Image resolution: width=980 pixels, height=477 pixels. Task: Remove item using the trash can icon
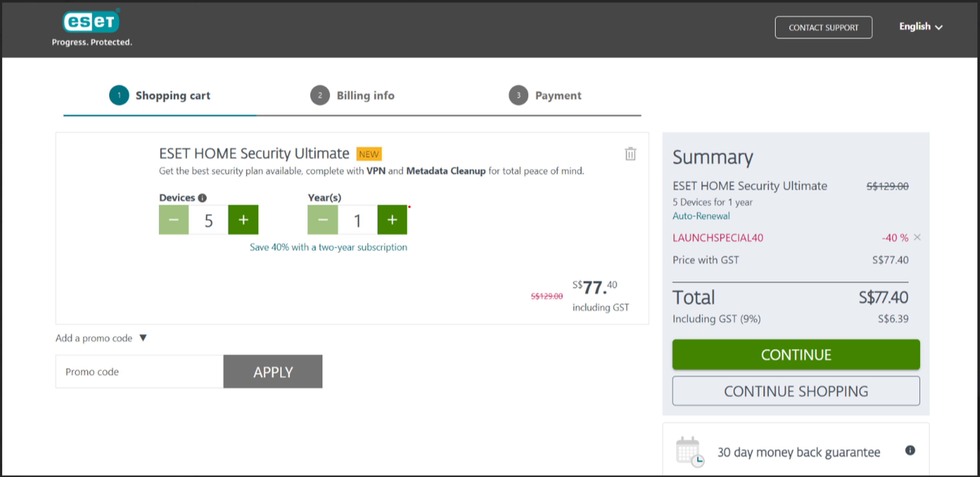[630, 154]
